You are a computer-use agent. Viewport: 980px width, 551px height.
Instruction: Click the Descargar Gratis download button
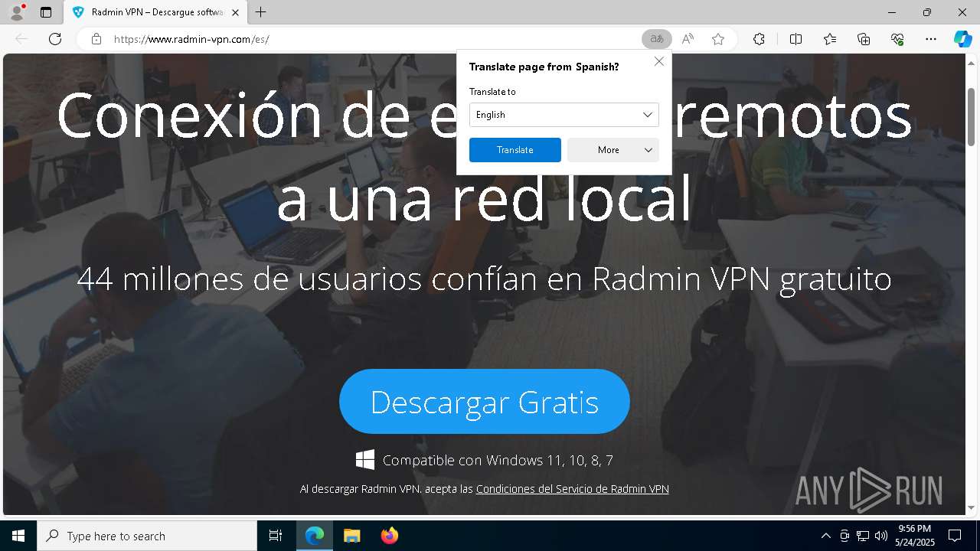click(485, 402)
